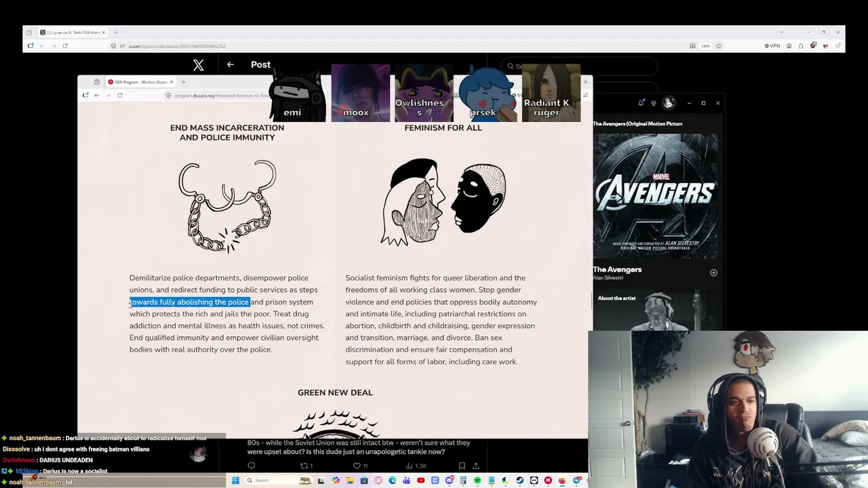The width and height of the screenshot is (868, 488).
Task: Click the Owlishness participant tile
Action: [x=424, y=94]
